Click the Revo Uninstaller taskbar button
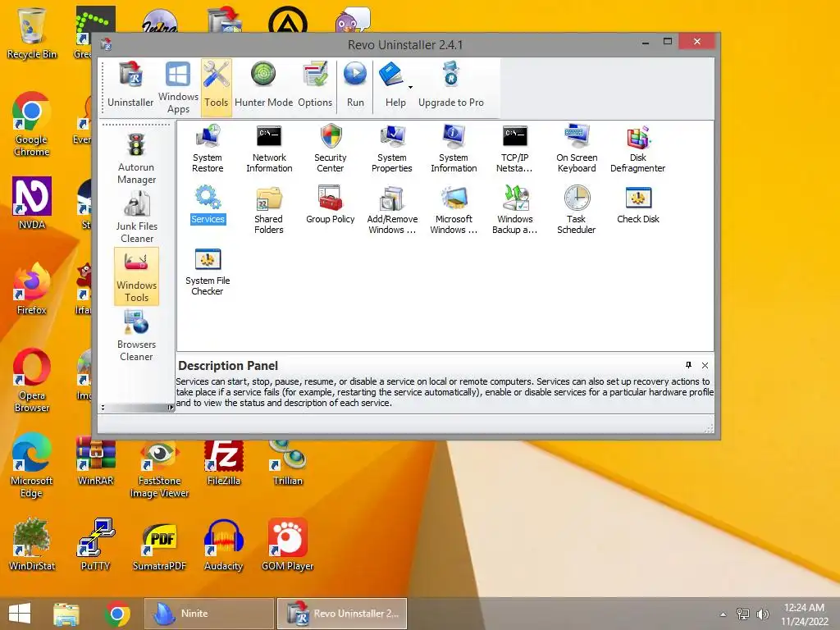Viewport: 840px width, 630px height. tap(342, 614)
